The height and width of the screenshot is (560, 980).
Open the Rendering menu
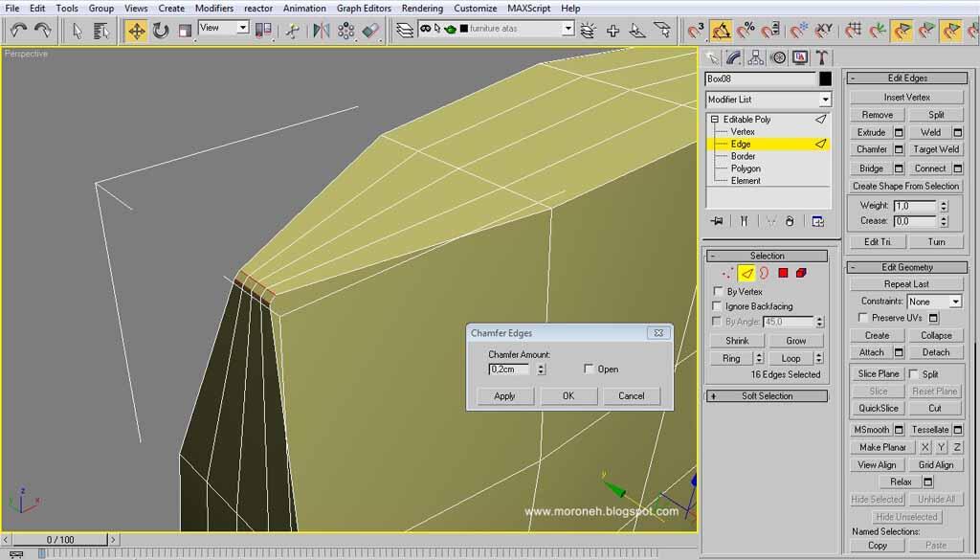[421, 8]
